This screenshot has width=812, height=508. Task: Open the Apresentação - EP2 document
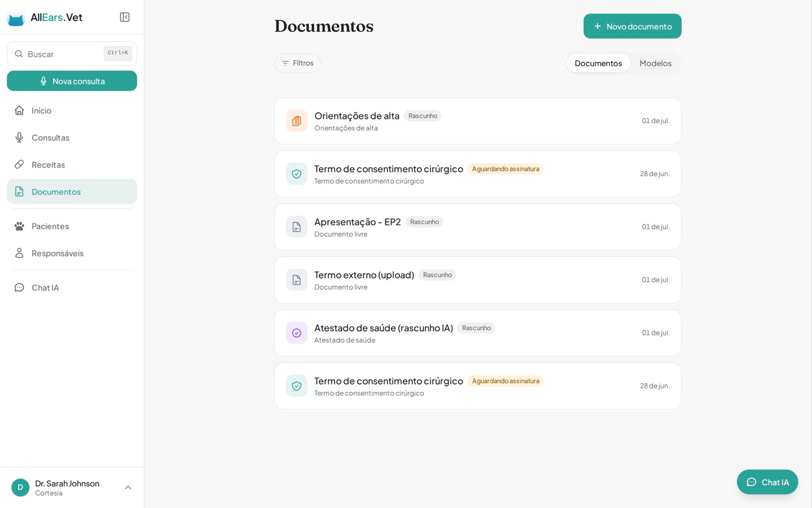(478, 227)
